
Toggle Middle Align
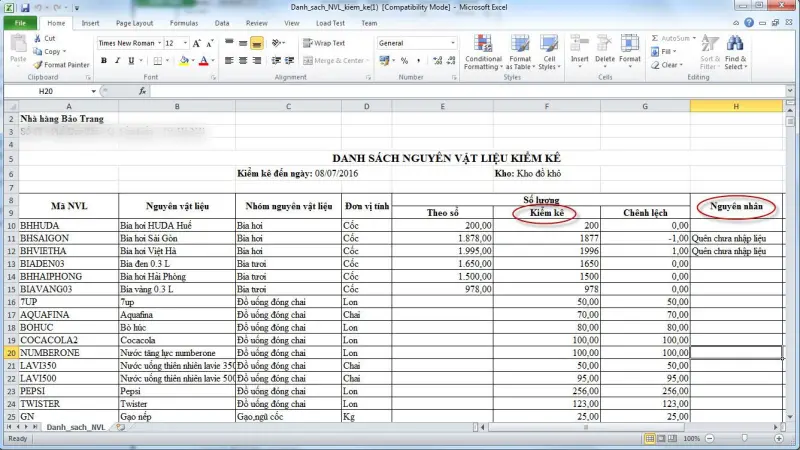tap(243, 43)
